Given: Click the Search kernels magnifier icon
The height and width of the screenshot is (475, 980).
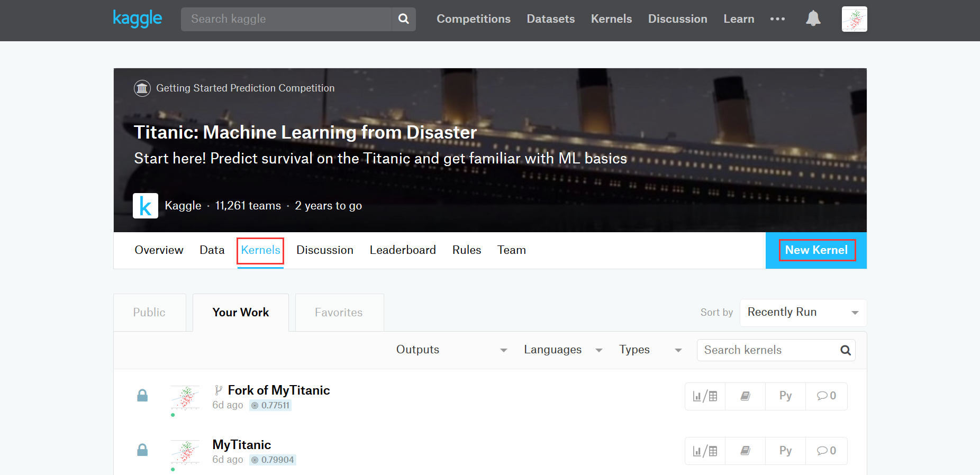Looking at the screenshot, I should tap(845, 350).
